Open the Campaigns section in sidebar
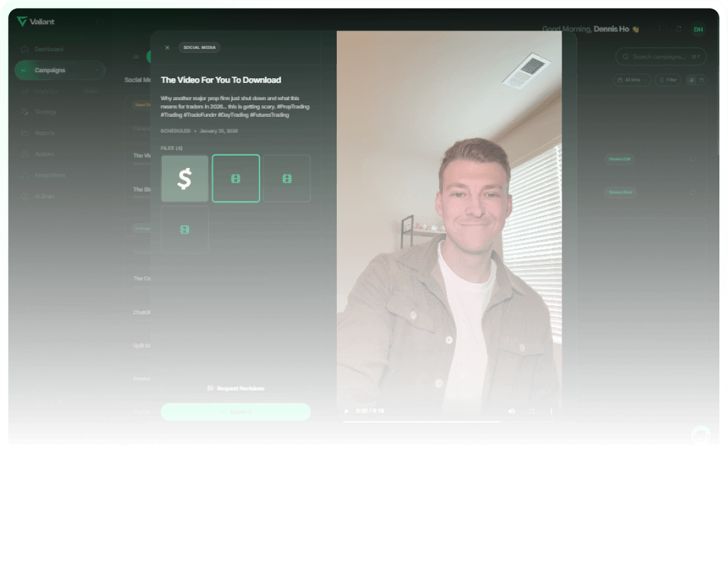 point(60,70)
